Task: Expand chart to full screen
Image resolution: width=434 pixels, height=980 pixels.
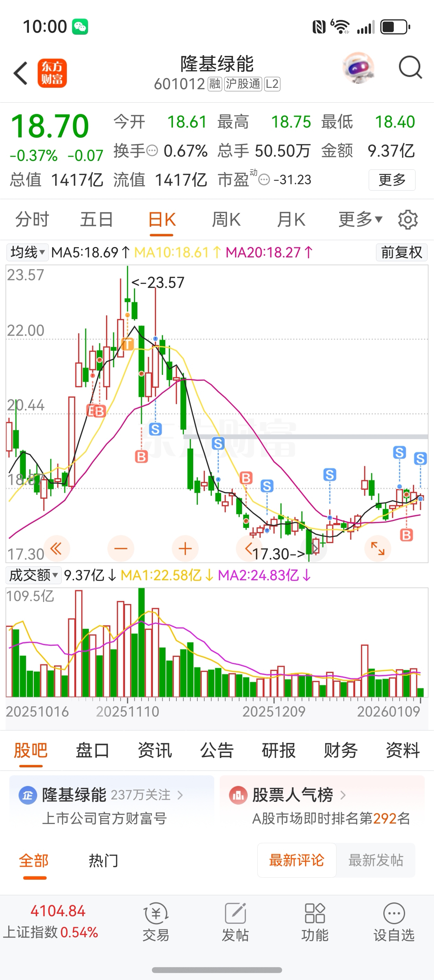Action: (x=378, y=549)
